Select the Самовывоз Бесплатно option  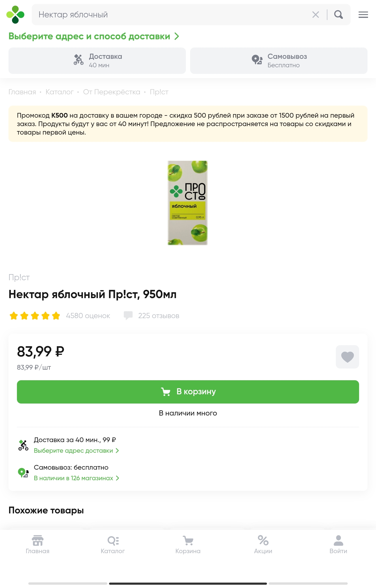pyautogui.click(x=278, y=61)
